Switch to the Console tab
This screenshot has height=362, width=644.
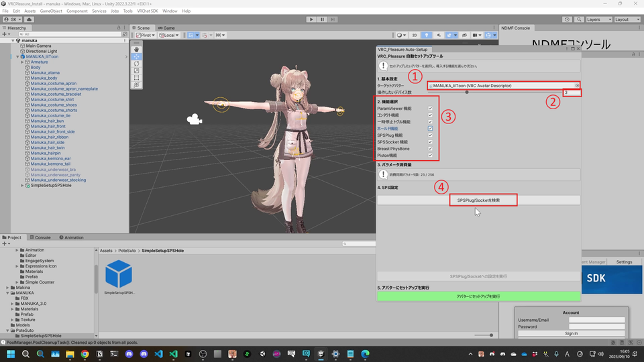[x=40, y=237]
